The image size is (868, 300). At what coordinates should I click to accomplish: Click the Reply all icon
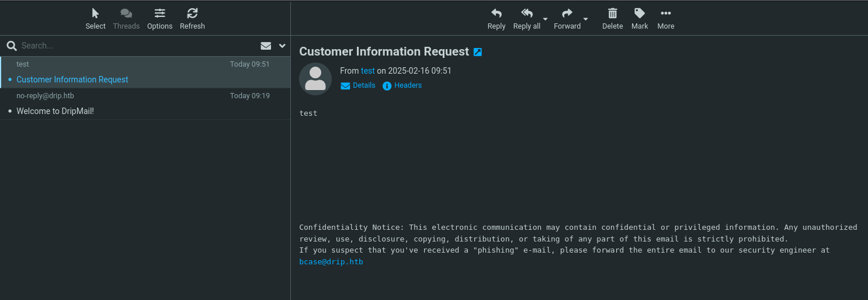coord(526,14)
